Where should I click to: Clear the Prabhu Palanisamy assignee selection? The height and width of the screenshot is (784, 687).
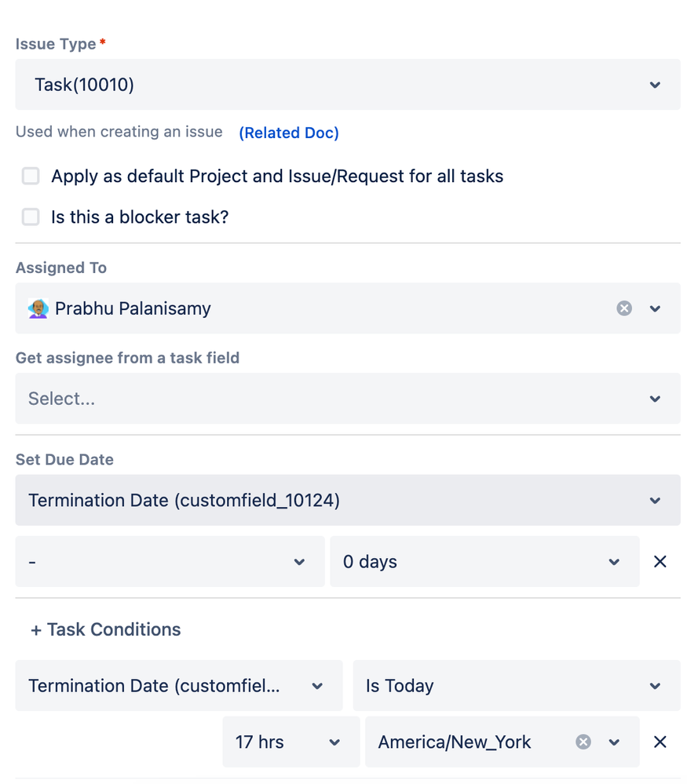click(x=624, y=308)
